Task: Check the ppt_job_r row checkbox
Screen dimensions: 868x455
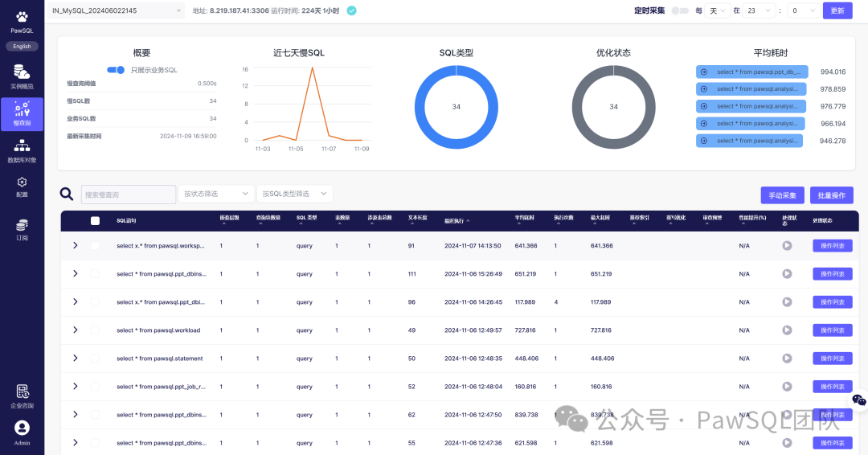Action: pyautogui.click(x=95, y=387)
